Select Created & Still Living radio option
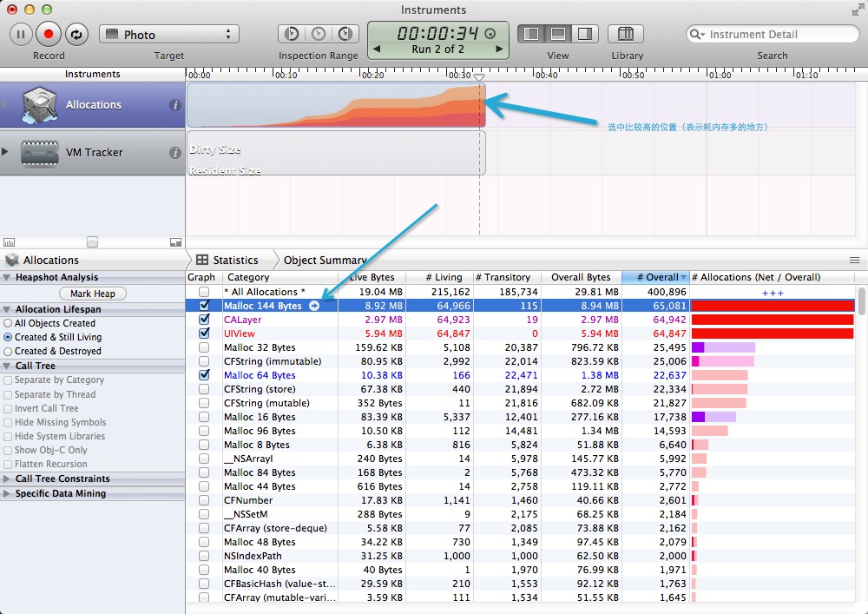 pyautogui.click(x=8, y=337)
